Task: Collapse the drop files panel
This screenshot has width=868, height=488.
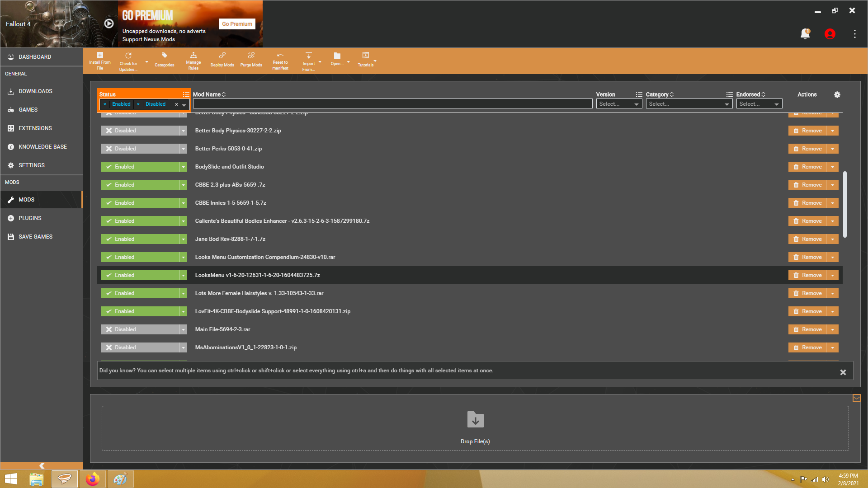Action: 857,398
